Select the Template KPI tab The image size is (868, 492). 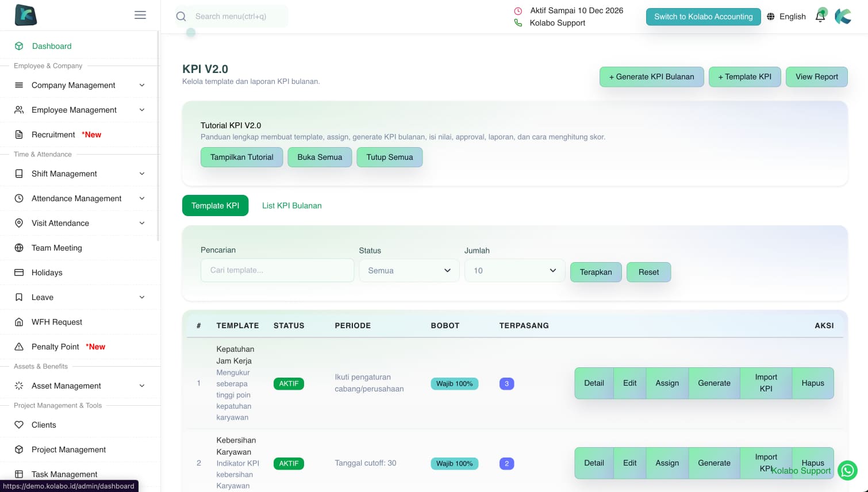tap(215, 206)
